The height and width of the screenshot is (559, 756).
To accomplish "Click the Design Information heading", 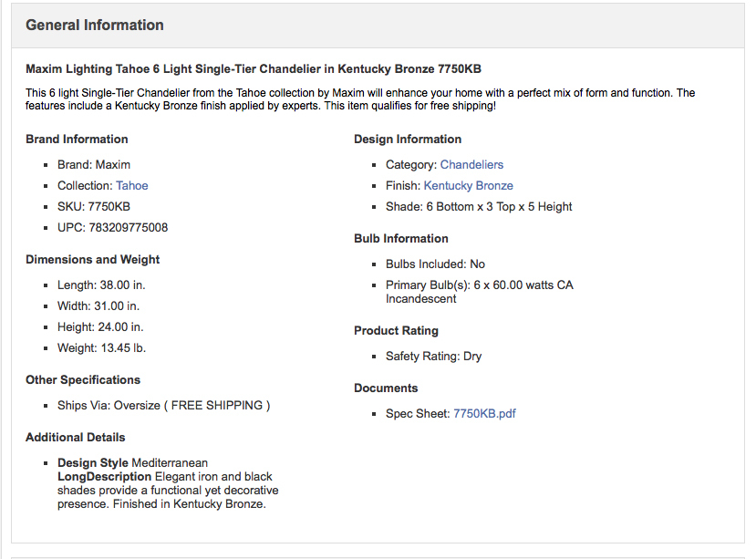I will coord(408,140).
